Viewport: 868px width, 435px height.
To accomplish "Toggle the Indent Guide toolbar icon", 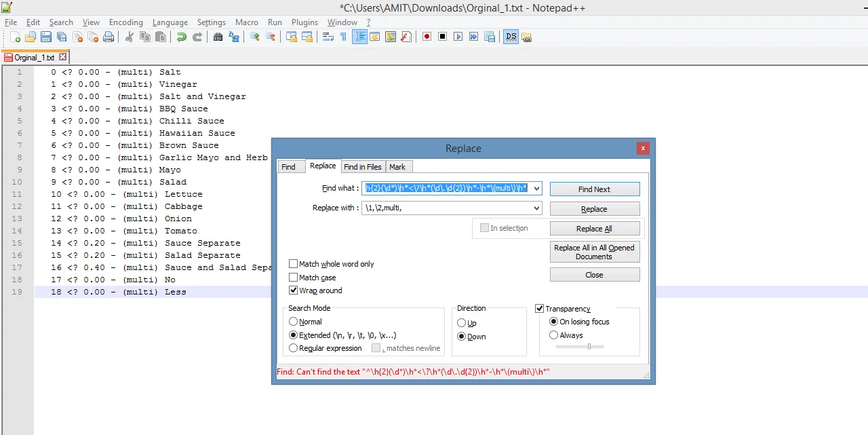I will click(359, 37).
